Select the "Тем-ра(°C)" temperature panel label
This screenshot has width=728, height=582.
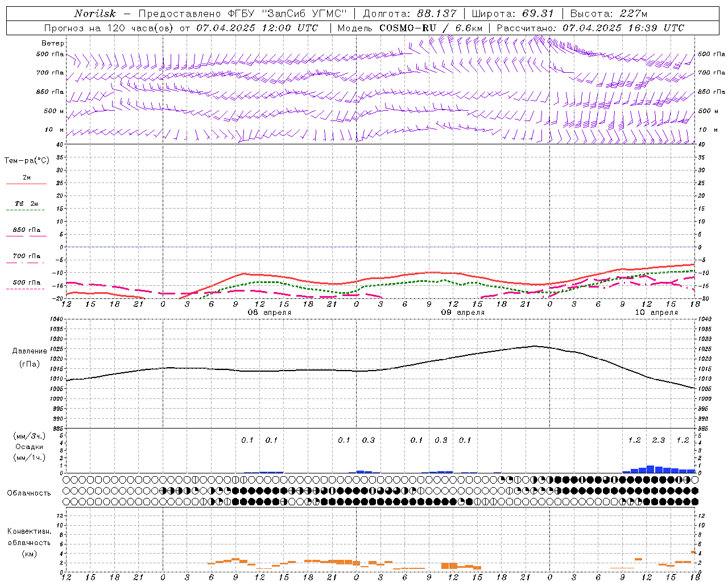point(27,161)
